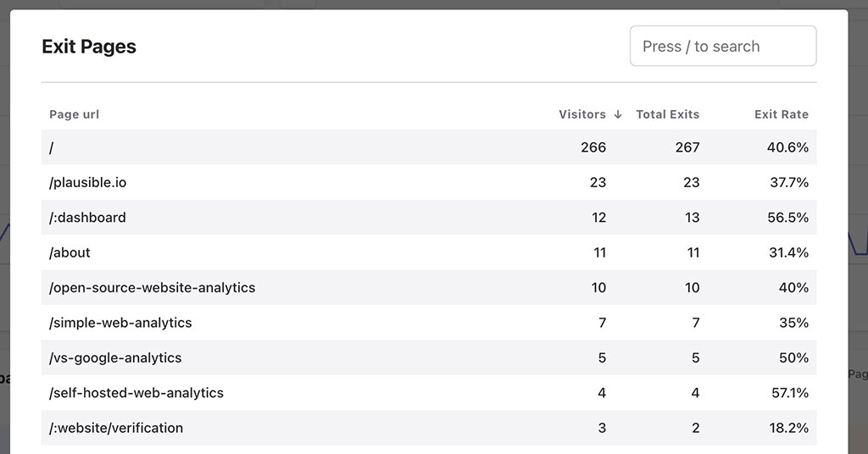Select the /self-hosted-web-analytics link
868x454 pixels.
136,393
